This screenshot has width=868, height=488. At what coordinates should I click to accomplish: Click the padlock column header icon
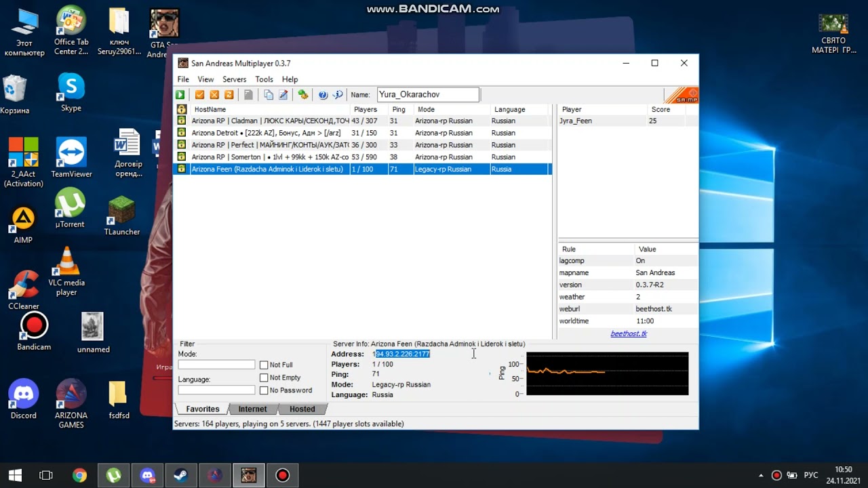[182, 109]
